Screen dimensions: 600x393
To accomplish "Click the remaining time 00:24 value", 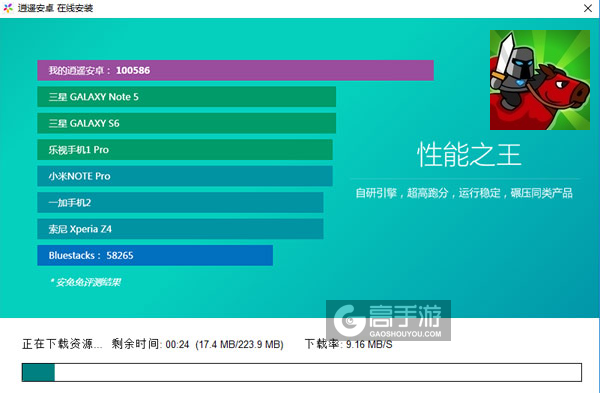I will tap(178, 345).
